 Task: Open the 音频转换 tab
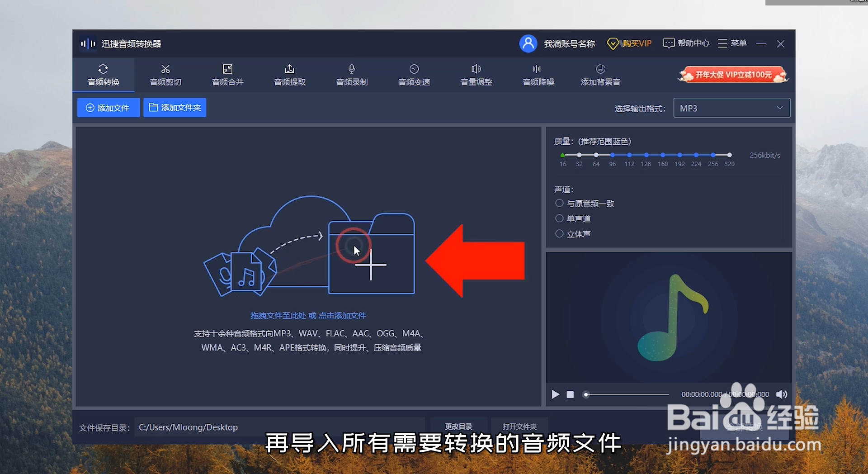pos(103,75)
